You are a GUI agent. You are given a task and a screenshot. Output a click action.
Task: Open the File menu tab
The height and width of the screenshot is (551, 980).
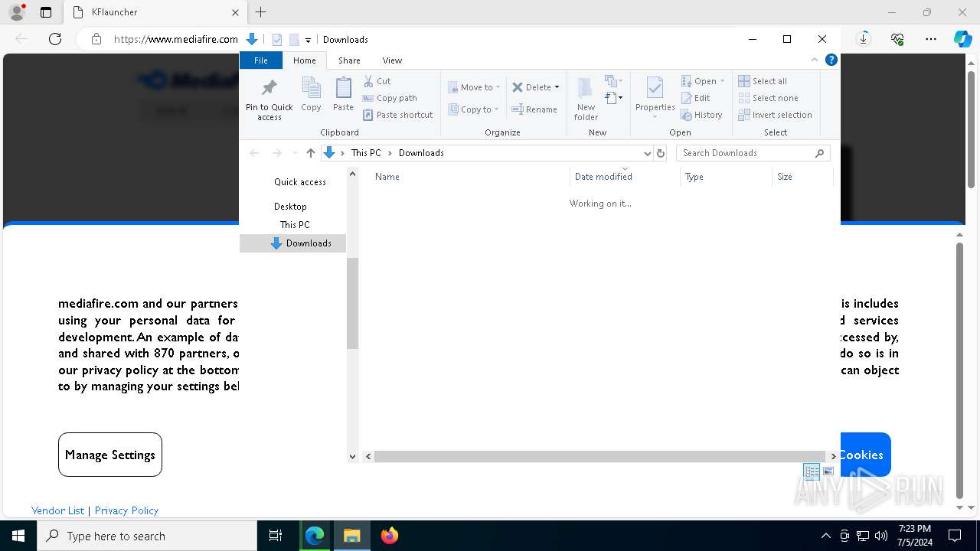coord(261,60)
